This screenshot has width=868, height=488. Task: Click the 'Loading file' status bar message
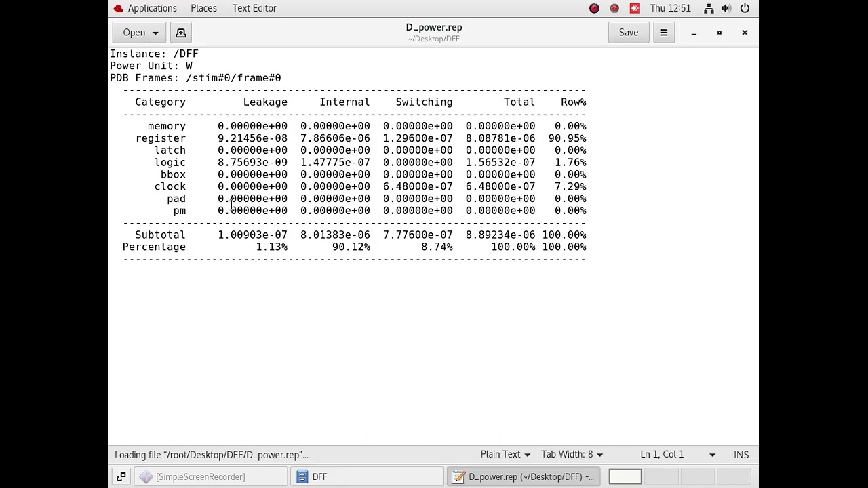211,455
